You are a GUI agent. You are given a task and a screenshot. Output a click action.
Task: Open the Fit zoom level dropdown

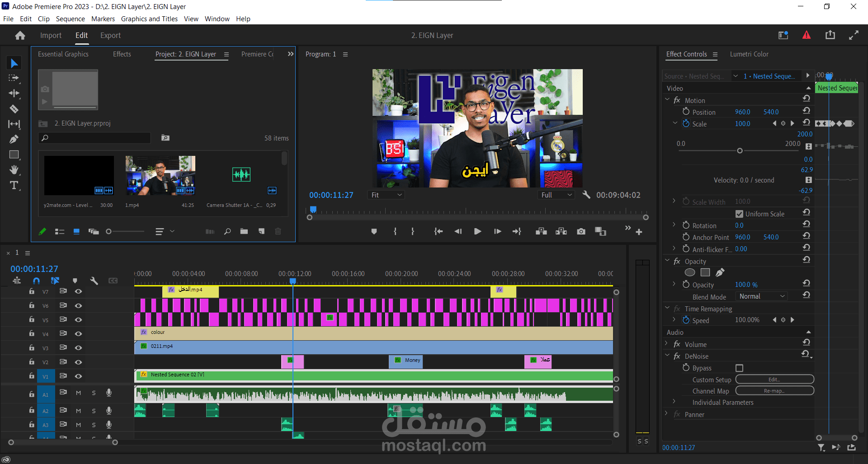(386, 195)
